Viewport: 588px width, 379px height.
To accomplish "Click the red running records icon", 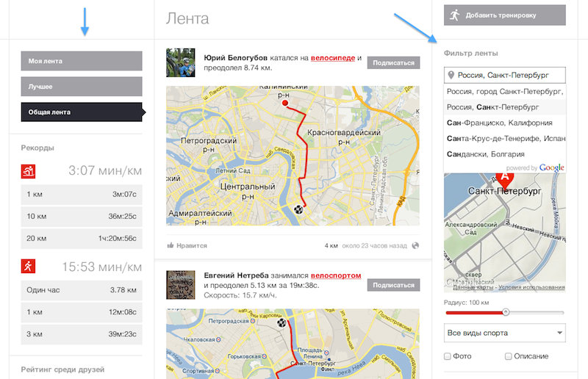I will (x=28, y=265).
